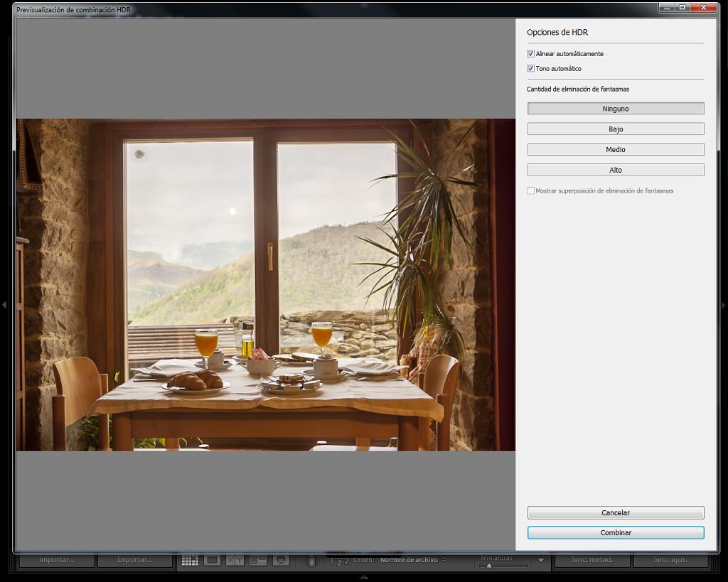Toggle sort direction a-z icon
This screenshot has width=728, height=582.
[340, 561]
